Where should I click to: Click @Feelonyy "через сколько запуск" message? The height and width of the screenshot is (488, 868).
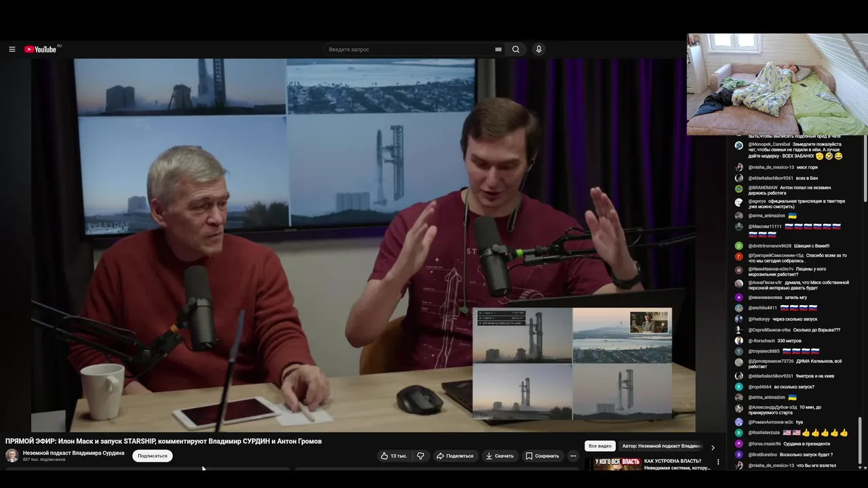click(x=783, y=319)
